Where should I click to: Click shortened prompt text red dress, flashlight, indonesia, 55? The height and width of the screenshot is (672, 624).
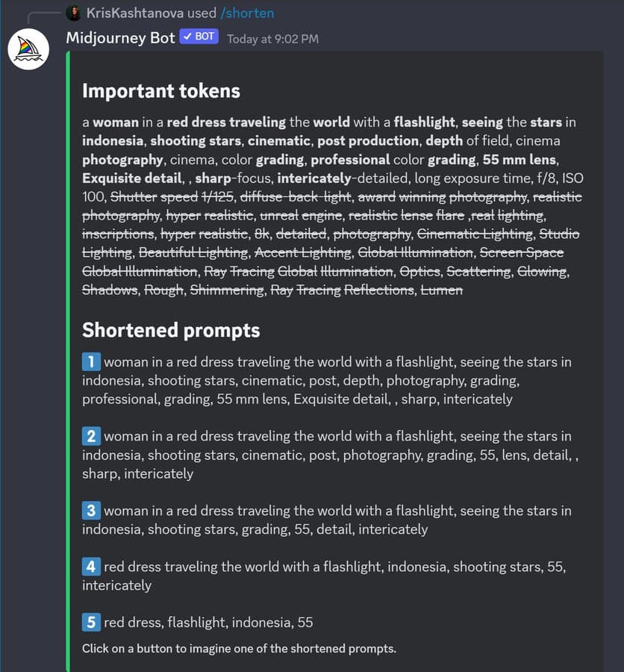click(x=208, y=622)
